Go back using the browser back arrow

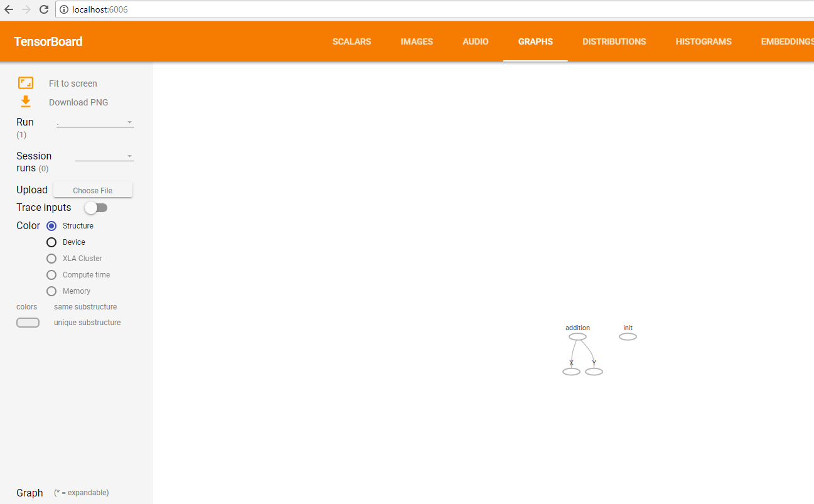click(x=9, y=9)
